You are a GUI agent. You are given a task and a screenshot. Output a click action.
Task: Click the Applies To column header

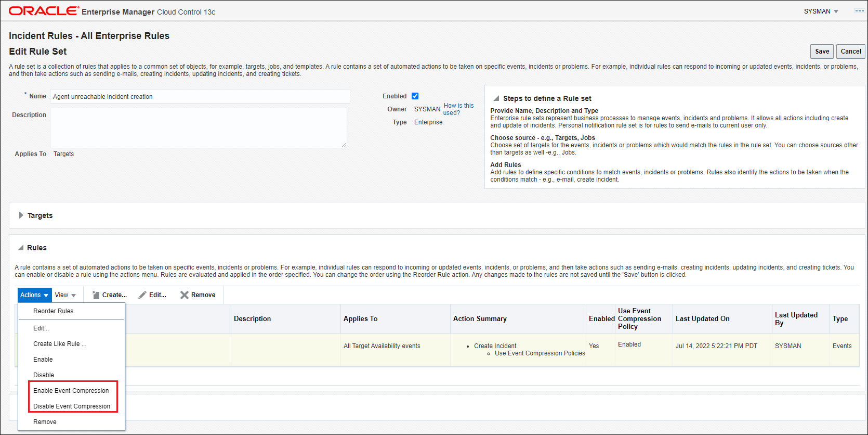pyautogui.click(x=396, y=319)
